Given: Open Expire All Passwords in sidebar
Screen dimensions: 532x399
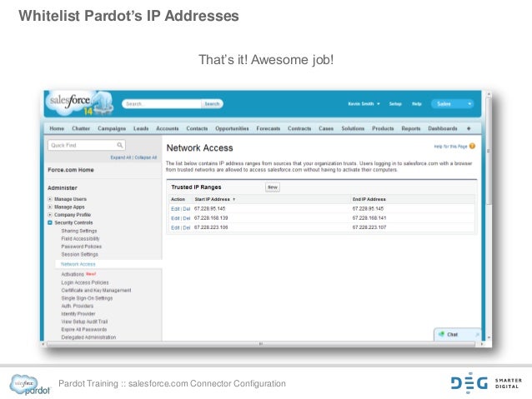Looking at the screenshot, I should [84, 329].
